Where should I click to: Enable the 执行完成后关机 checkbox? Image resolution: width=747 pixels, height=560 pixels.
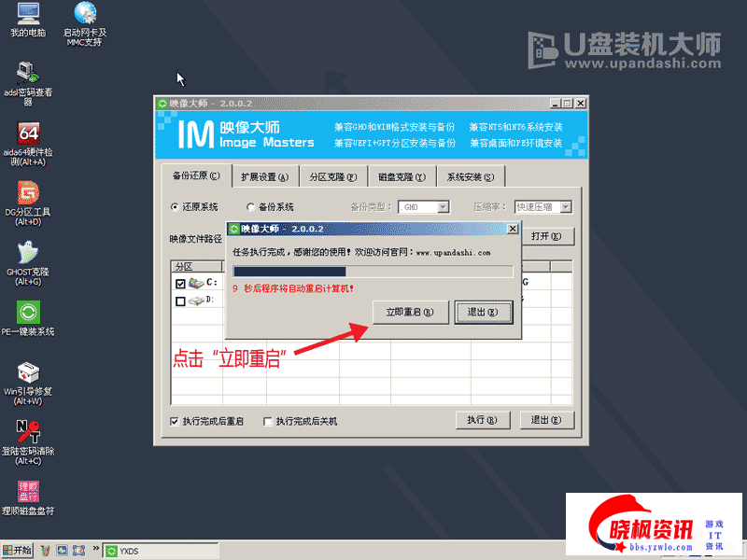coord(269,422)
